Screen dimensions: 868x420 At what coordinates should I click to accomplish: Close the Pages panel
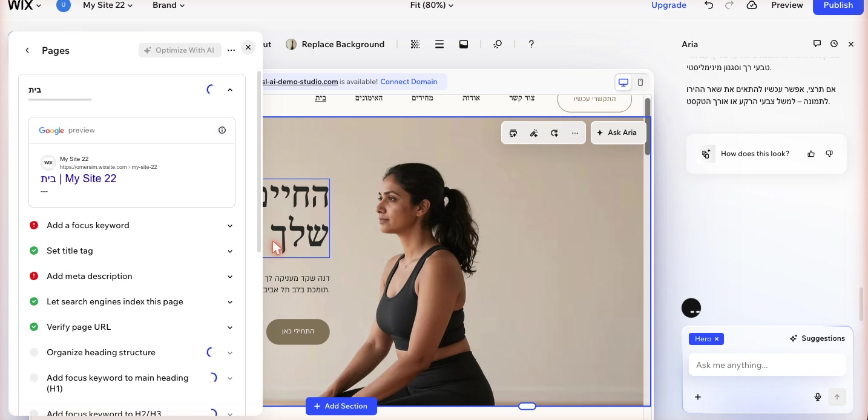click(x=248, y=48)
